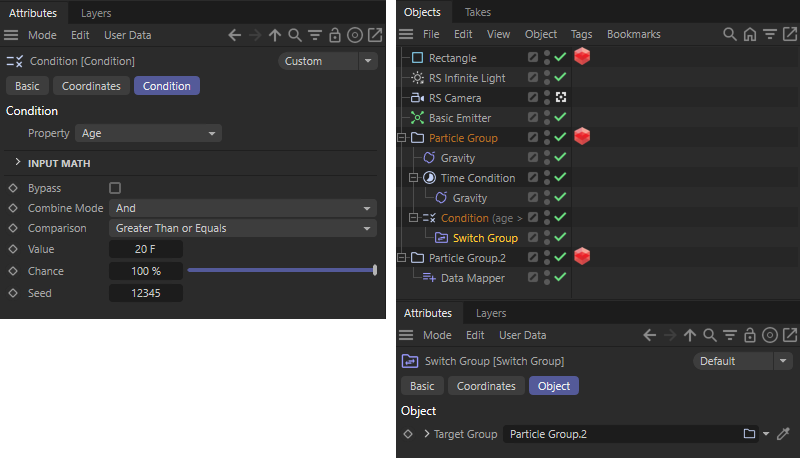Click folder icon in Target Group field
Screen dimensions: 800x458
tap(749, 434)
